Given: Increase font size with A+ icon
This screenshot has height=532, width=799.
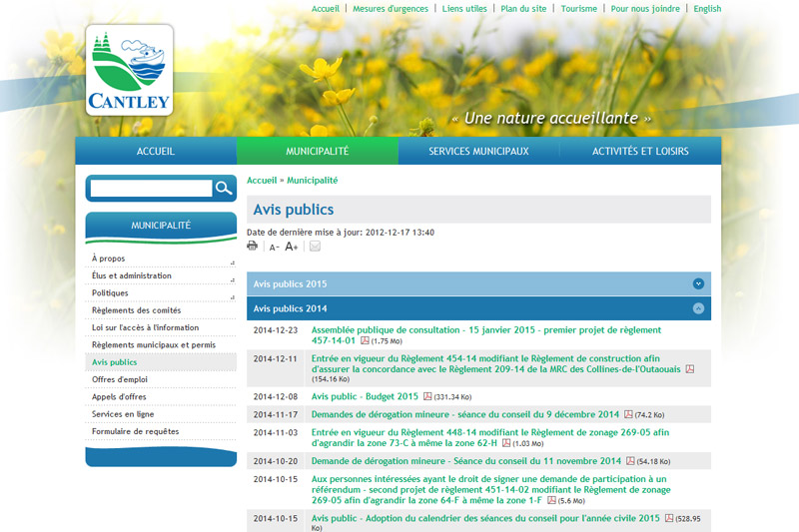Looking at the screenshot, I should point(292,247).
